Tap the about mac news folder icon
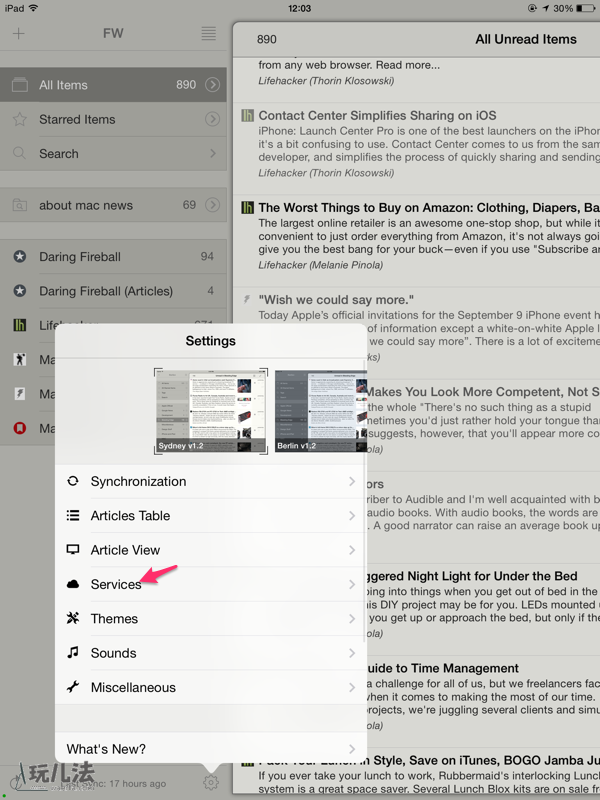 19,206
